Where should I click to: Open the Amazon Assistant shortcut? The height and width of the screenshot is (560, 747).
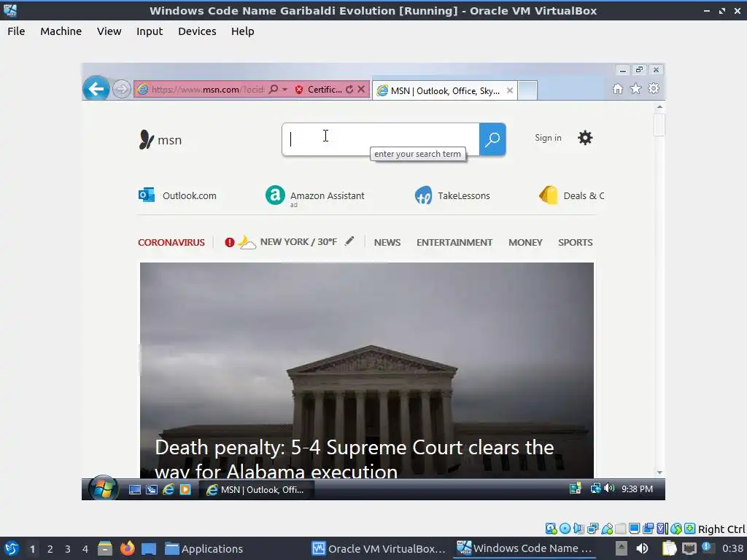coord(315,195)
